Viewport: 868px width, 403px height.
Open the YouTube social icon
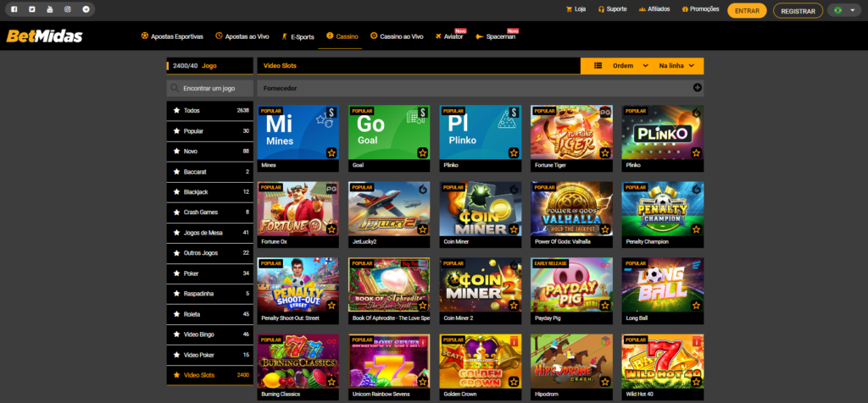click(x=50, y=9)
